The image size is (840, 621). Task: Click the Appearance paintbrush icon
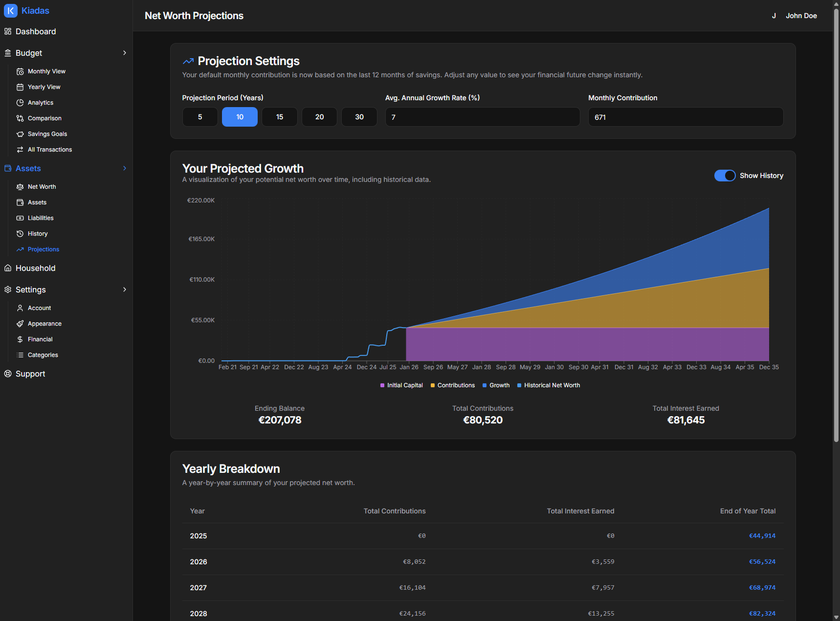tap(20, 324)
